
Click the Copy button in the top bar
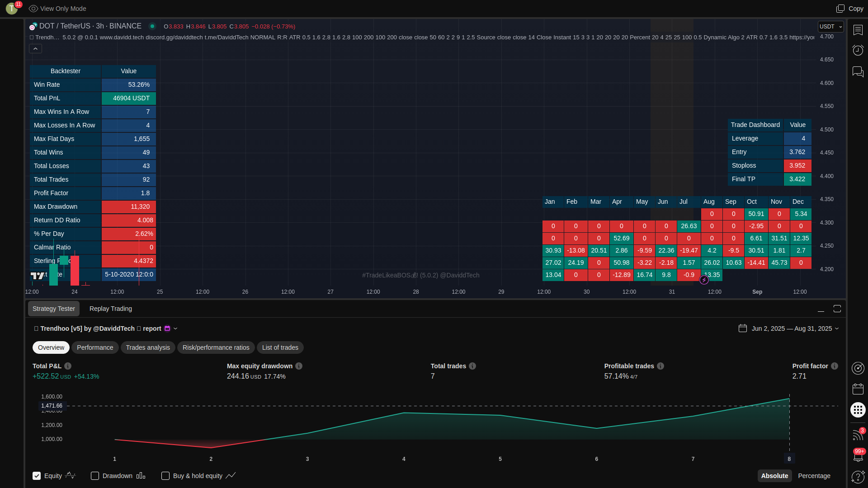(x=850, y=9)
